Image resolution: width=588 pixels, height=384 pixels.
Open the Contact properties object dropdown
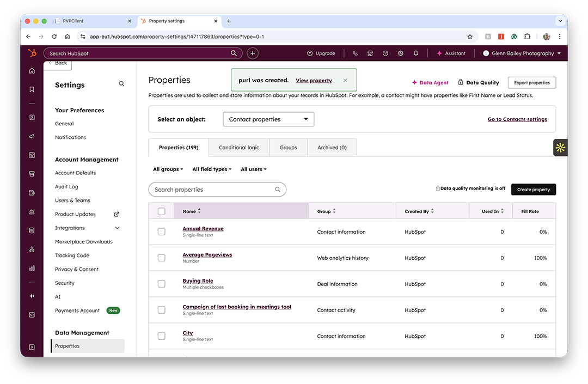pos(268,119)
